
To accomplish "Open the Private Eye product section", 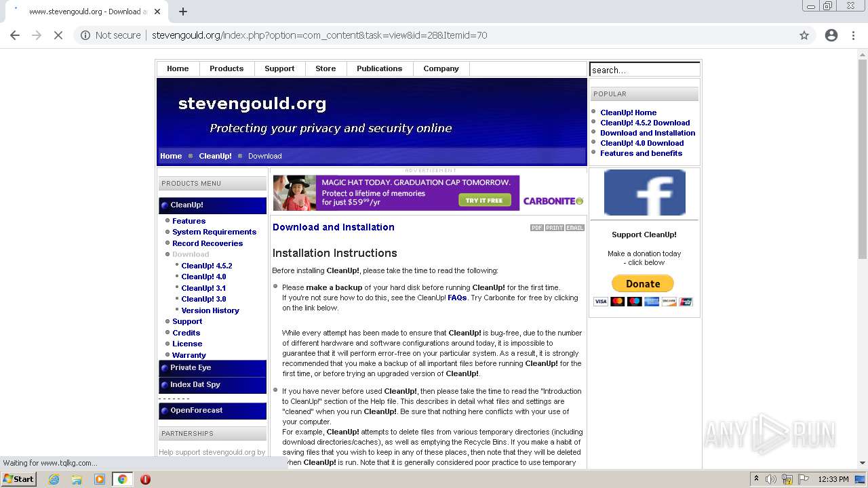I will tap(212, 368).
